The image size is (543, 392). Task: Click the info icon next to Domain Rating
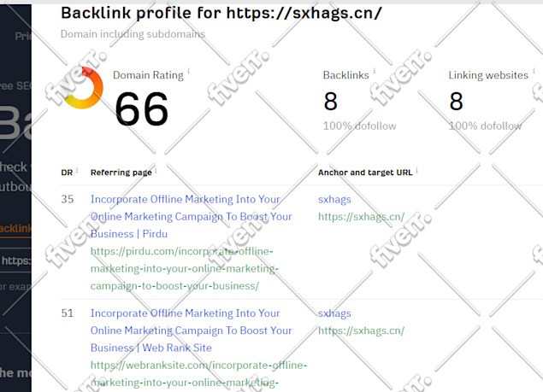(x=189, y=71)
